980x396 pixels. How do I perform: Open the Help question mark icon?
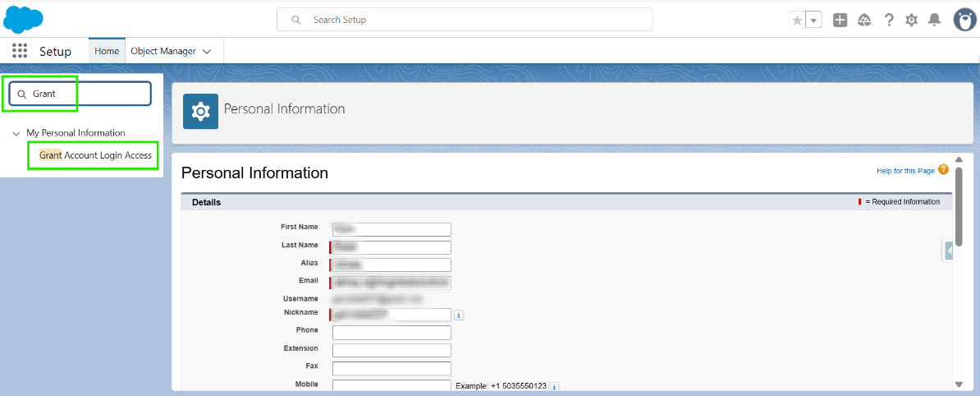point(889,20)
